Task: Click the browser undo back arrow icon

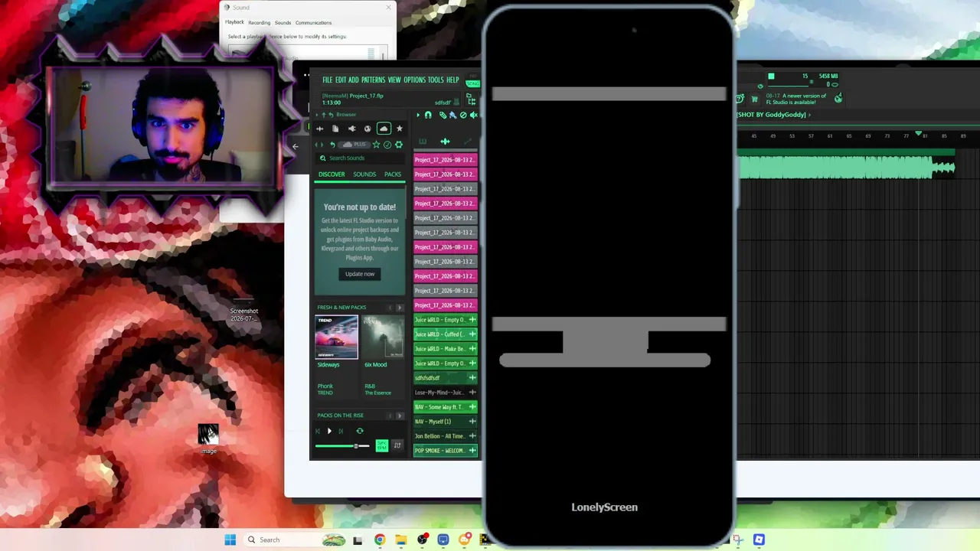Action: click(332, 145)
